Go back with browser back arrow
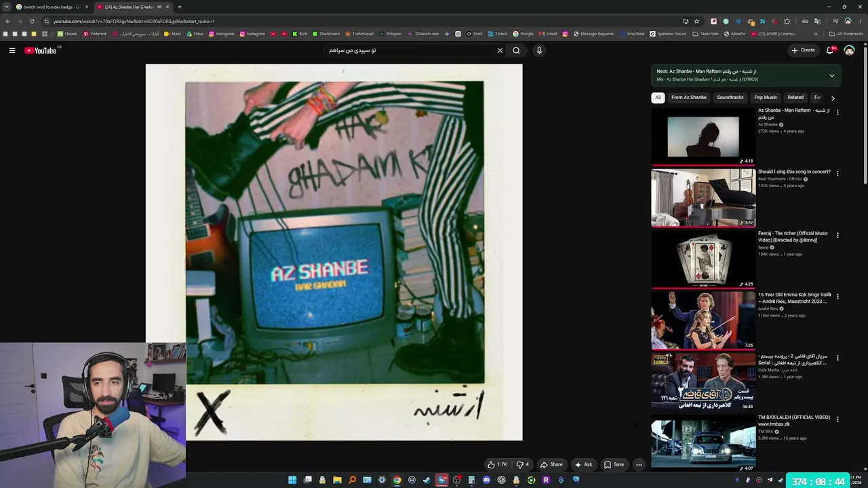 (7, 21)
